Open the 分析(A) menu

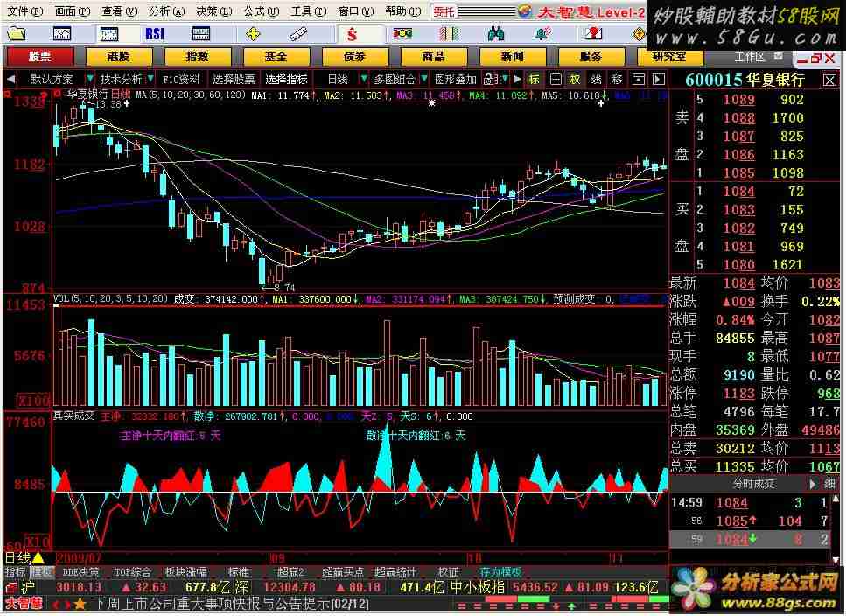[x=165, y=11]
